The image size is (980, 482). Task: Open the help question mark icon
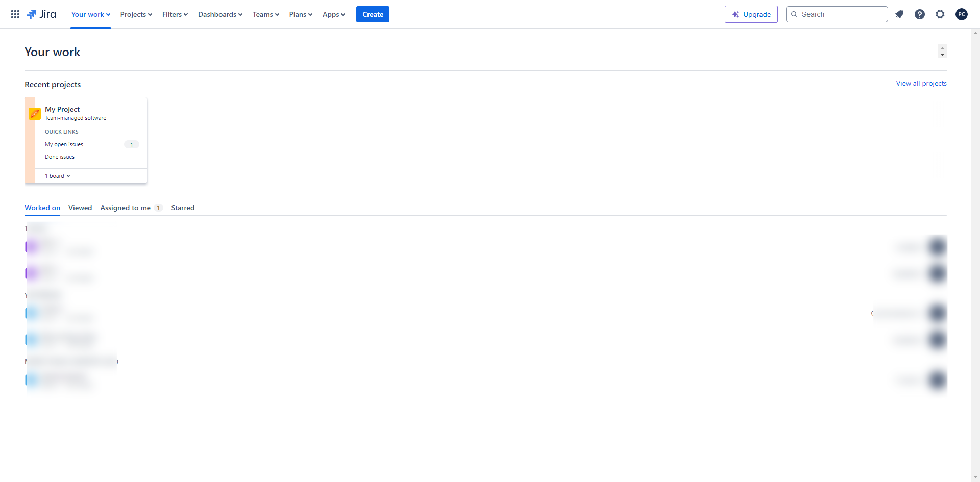[920, 14]
